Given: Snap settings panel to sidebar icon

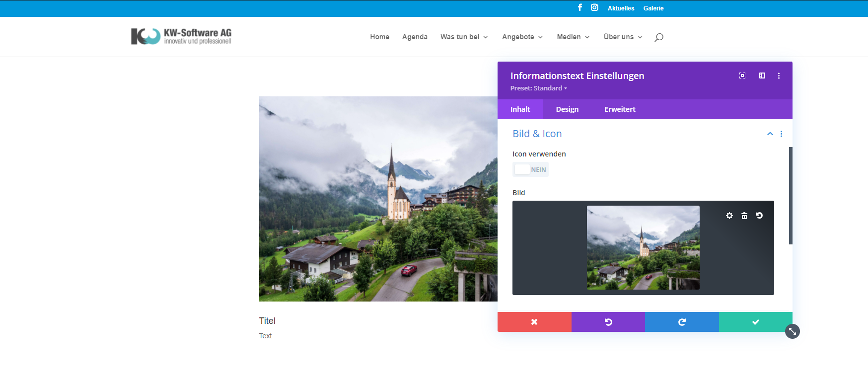Looking at the screenshot, I should click(762, 76).
